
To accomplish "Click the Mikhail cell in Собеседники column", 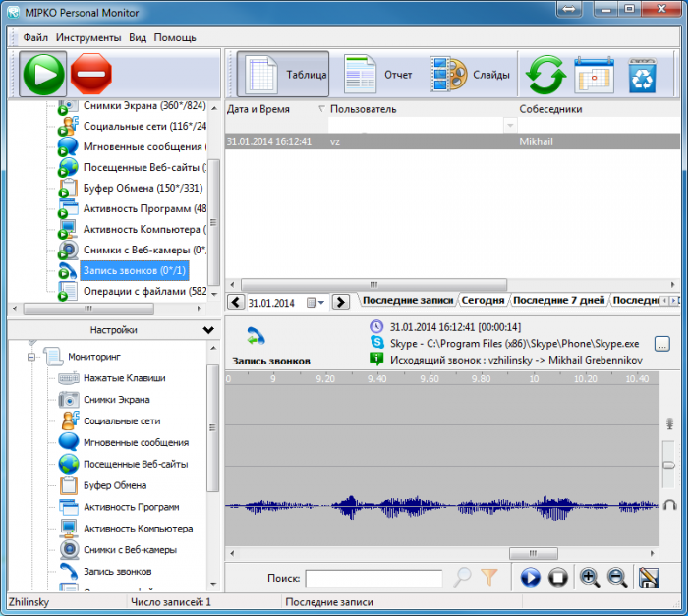I will coord(537,141).
